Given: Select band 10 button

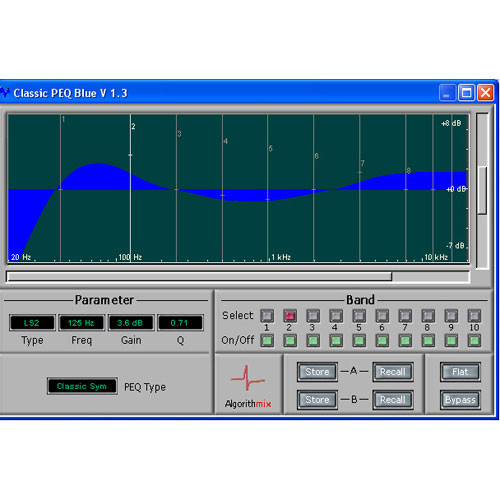Looking at the screenshot, I should pos(474,315).
